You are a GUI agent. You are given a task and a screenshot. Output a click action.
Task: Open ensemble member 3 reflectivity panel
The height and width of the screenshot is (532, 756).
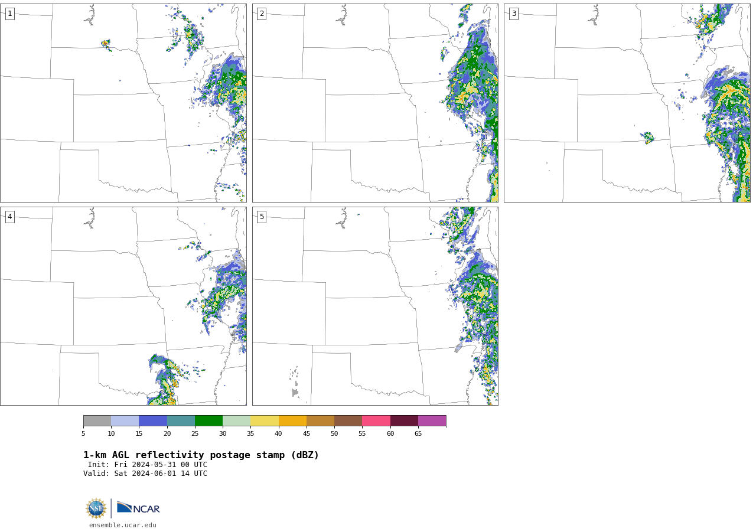627,103
